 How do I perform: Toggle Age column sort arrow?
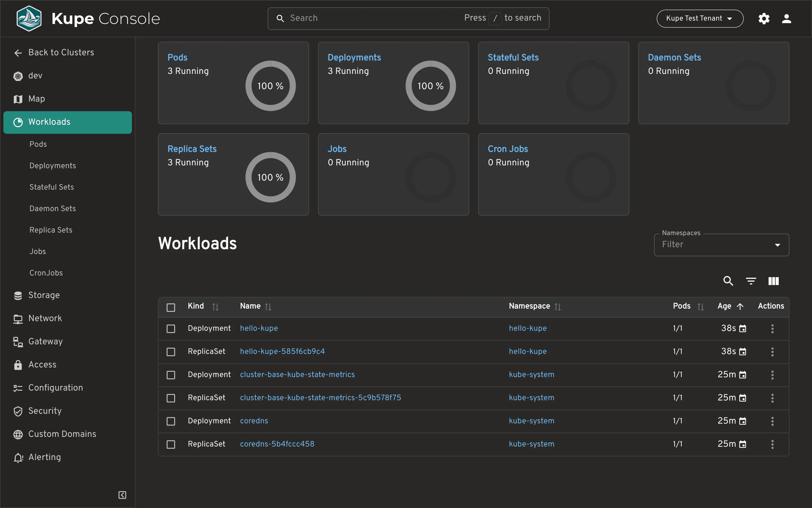pos(740,306)
